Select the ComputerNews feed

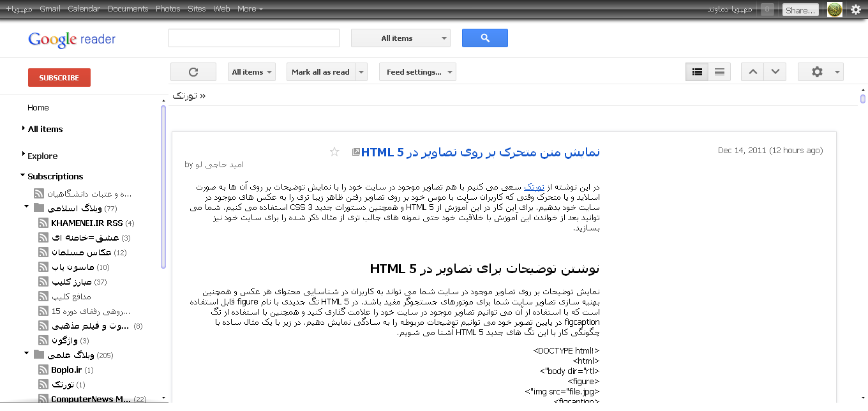(x=91, y=399)
